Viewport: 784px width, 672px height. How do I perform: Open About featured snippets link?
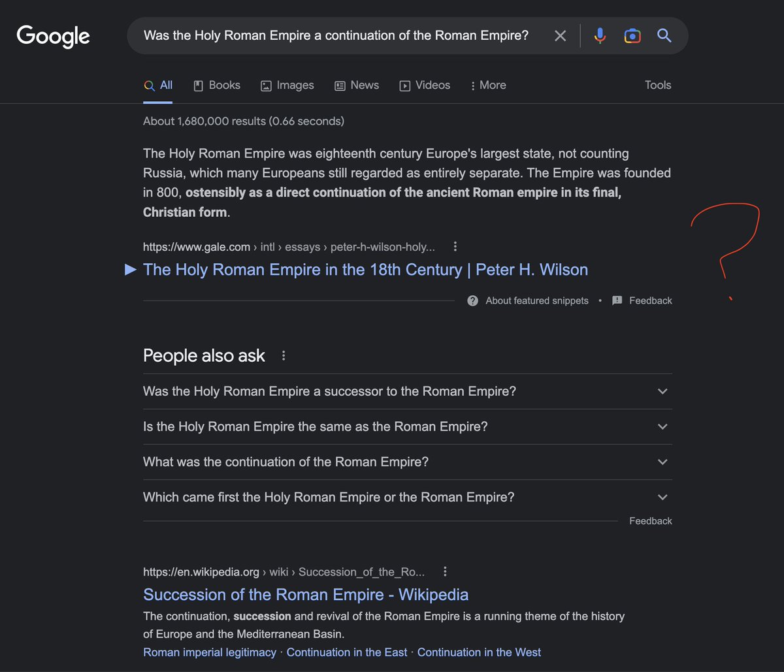(x=537, y=301)
